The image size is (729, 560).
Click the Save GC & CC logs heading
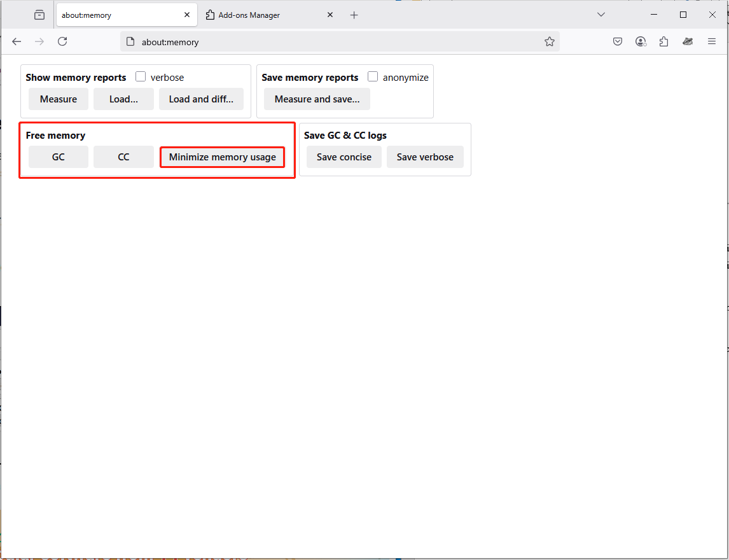pos(345,136)
